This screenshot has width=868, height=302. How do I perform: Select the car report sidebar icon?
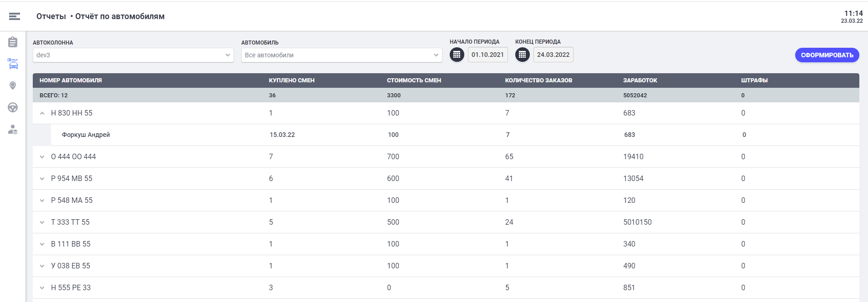pyautogui.click(x=13, y=64)
